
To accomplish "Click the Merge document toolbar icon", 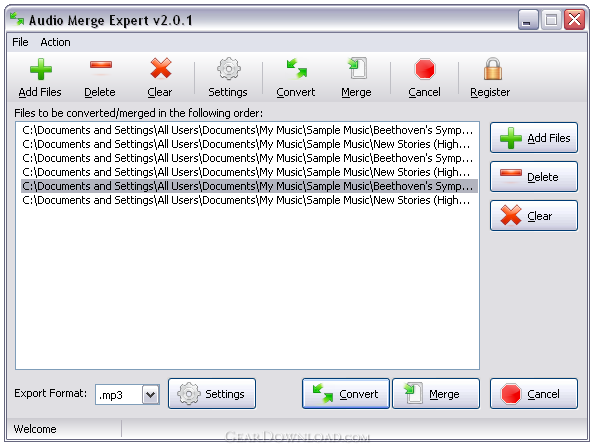I will point(357,68).
